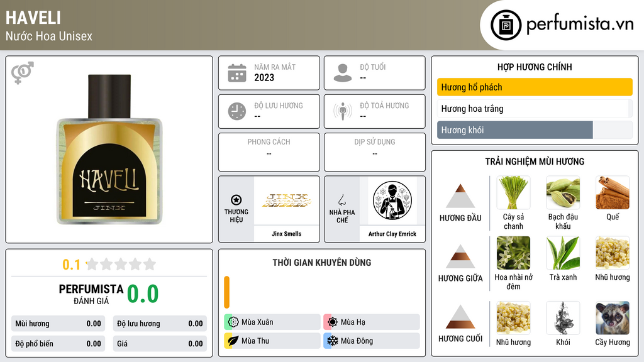
Task: Click the Mùi hương 0.00 score row
Action: 58,324
